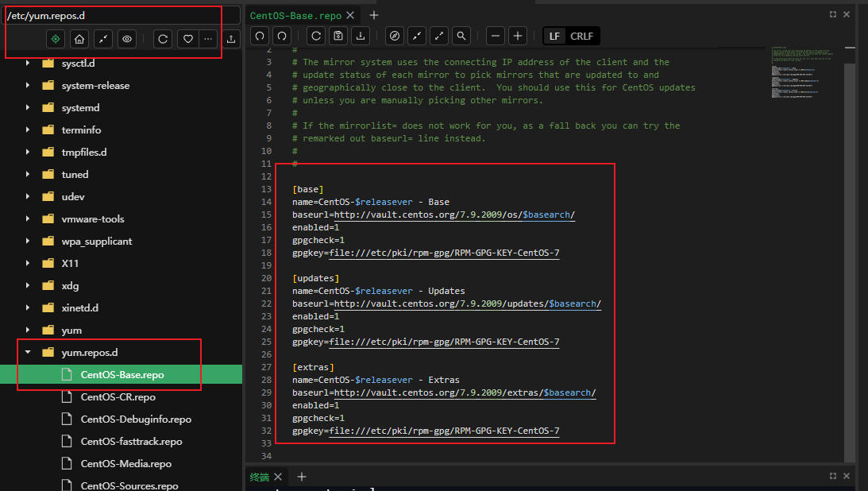Redo the last undone edit

click(281, 35)
